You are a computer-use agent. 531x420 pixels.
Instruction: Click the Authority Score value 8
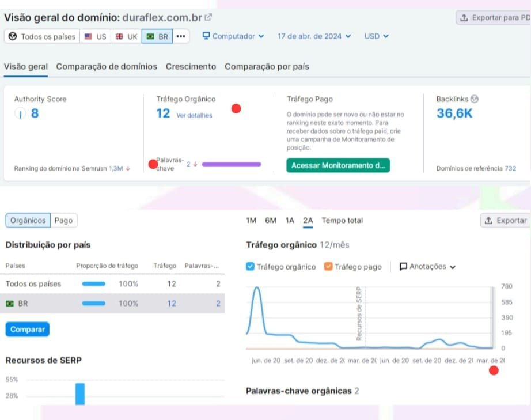pyautogui.click(x=35, y=113)
